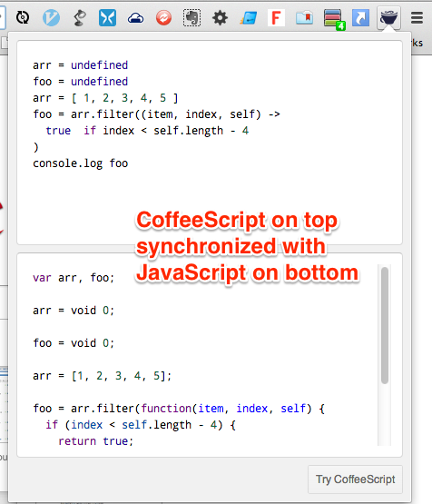The height and width of the screenshot is (504, 432).
Task: Click the 'foo = arr.filter' CoffeeScript line
Action: click(156, 114)
